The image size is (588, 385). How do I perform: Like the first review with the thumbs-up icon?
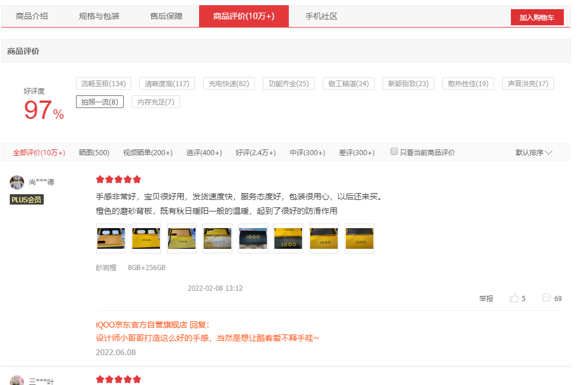(x=514, y=298)
